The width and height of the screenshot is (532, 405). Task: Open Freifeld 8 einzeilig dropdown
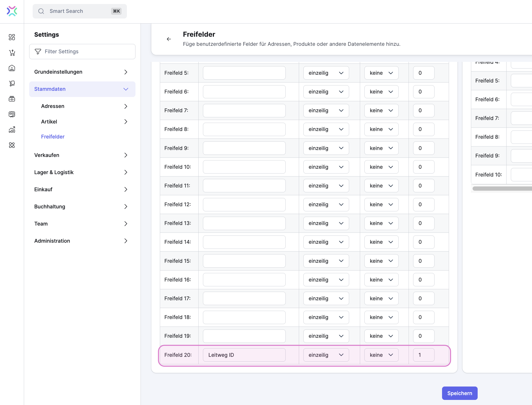pos(326,129)
